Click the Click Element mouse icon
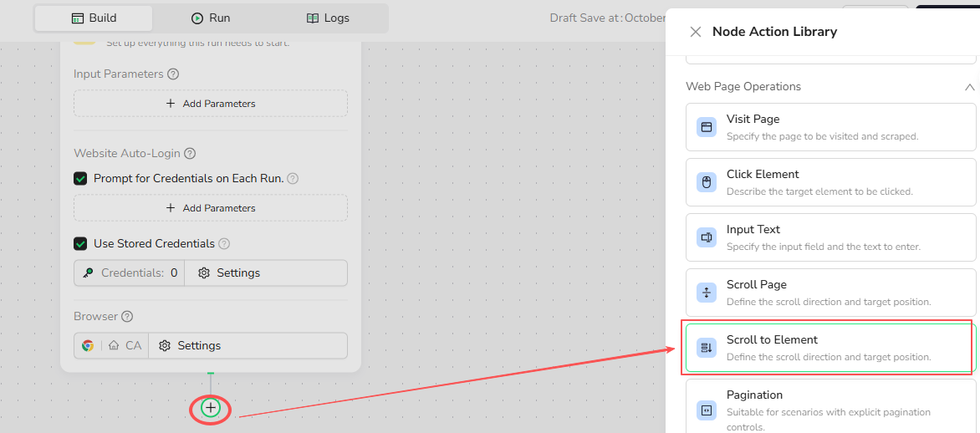The image size is (980, 433). pos(707,182)
